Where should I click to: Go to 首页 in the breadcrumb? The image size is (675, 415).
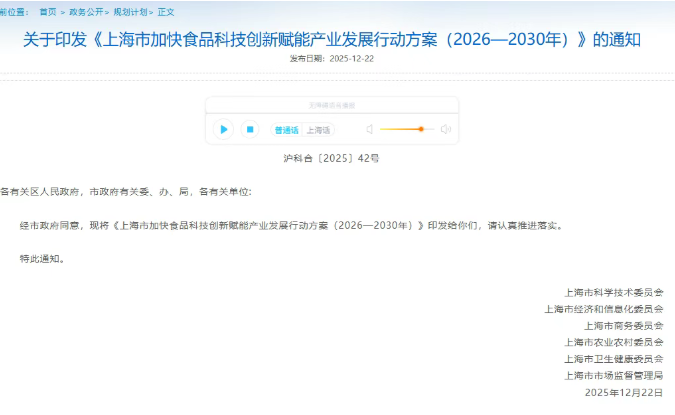tap(48, 11)
